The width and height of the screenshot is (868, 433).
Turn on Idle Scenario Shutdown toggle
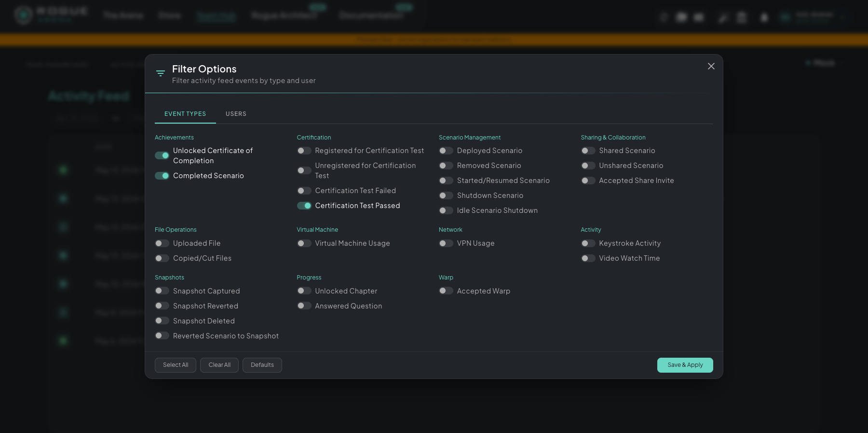446,210
